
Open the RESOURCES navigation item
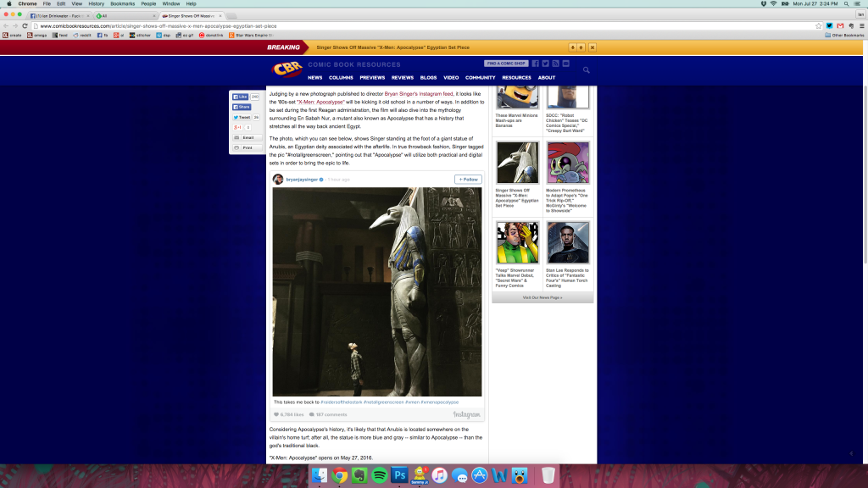[516, 78]
